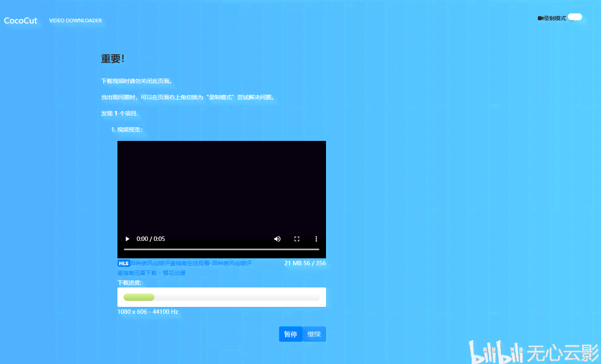
Task: Click the 下载进度 label
Action: tap(130, 283)
